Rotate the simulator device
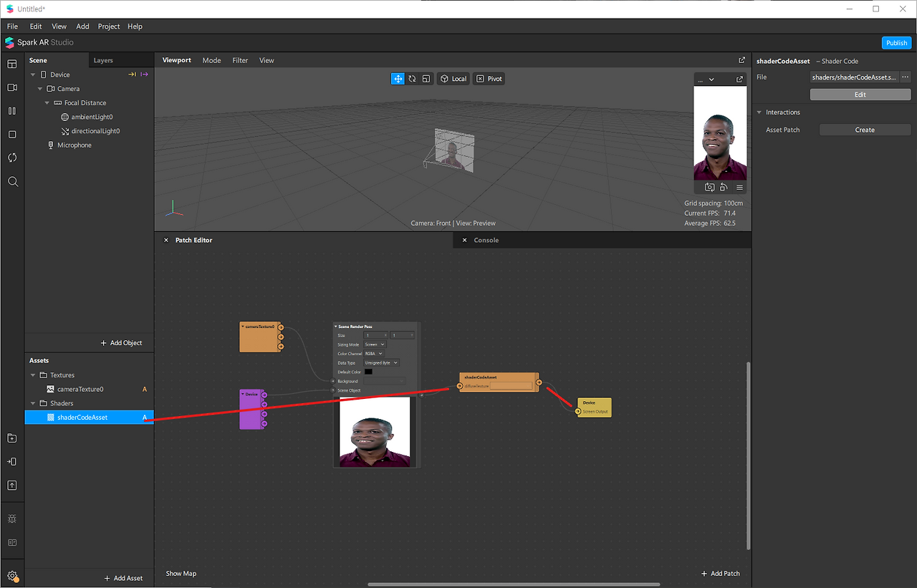Viewport: 917px width, 588px height. [724, 188]
